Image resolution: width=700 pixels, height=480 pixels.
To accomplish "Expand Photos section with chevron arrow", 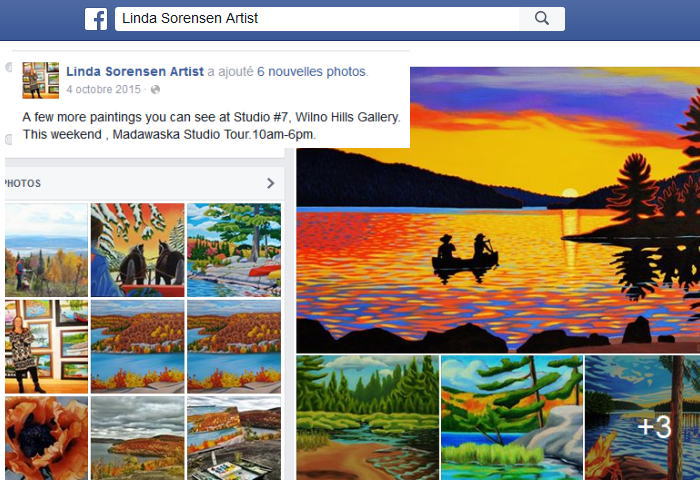I will (x=271, y=183).
